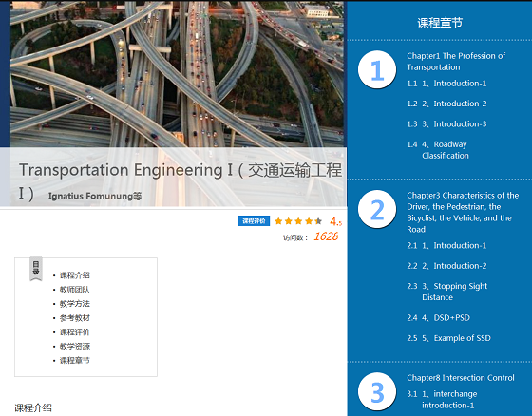Click the blue 课程评价 badge
Viewport: 532px width, 416px height.
coord(254,221)
